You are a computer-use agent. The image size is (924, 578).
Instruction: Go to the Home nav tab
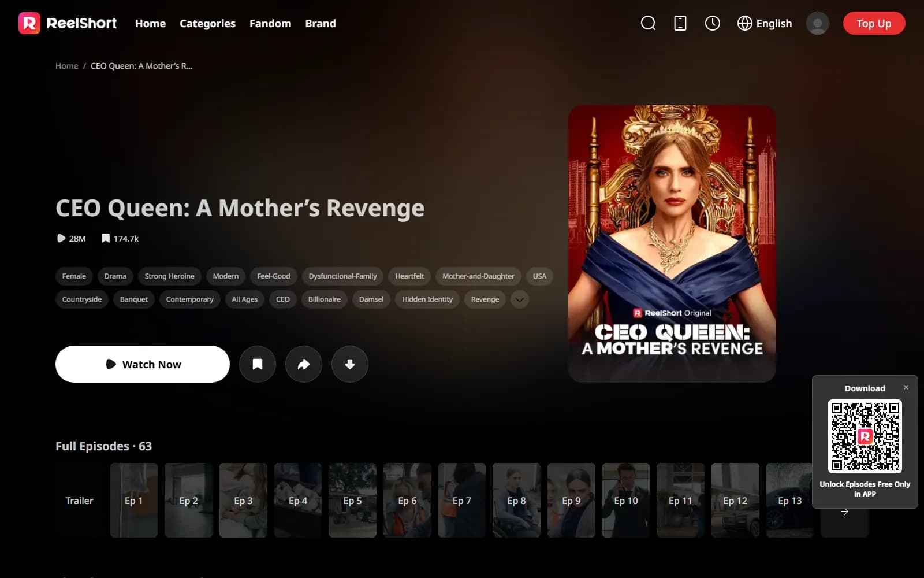[150, 23]
